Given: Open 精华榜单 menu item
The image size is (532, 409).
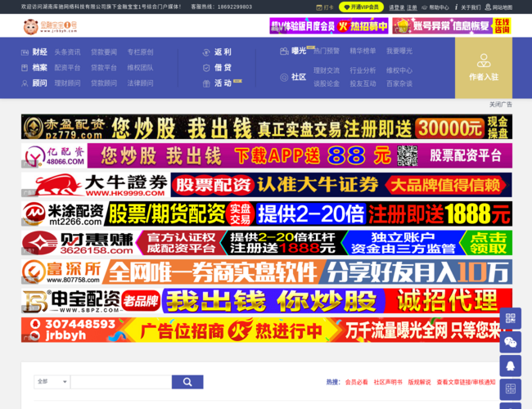Looking at the screenshot, I should [x=363, y=52].
